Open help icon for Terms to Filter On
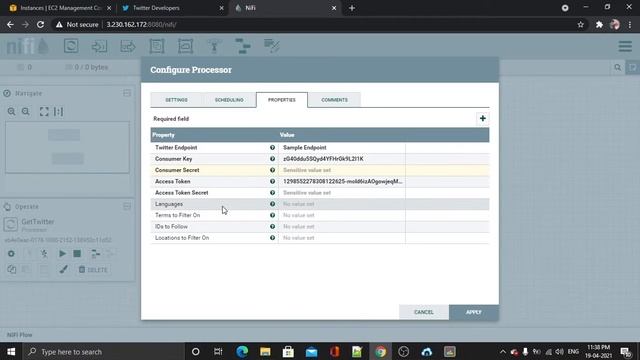The width and height of the screenshot is (640, 360). [272, 215]
